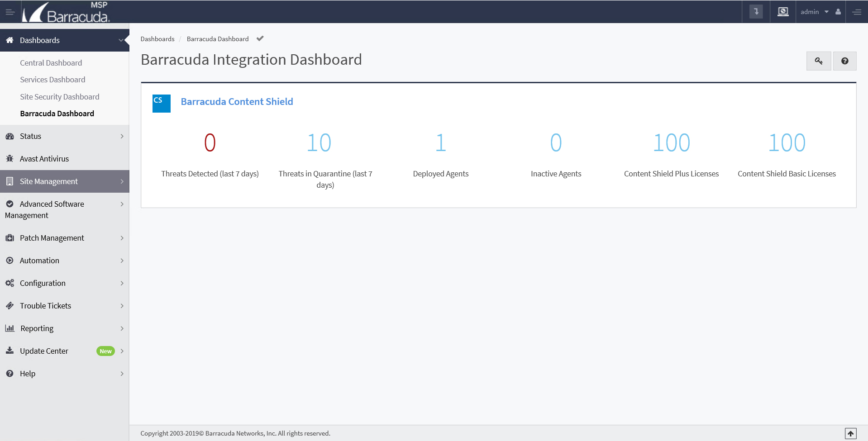The height and width of the screenshot is (441, 868).
Task: Click the Deployed Agents value 1
Action: coord(441,142)
